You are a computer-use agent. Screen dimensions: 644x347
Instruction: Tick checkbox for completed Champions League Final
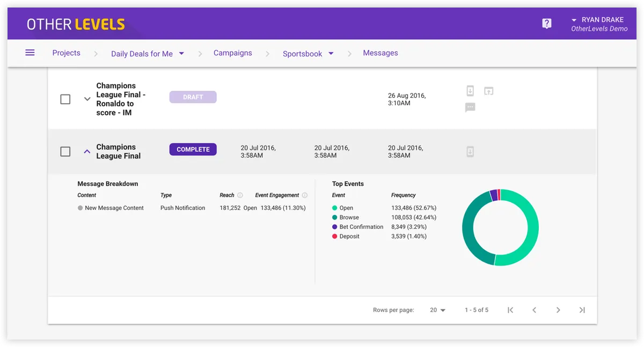tap(65, 151)
